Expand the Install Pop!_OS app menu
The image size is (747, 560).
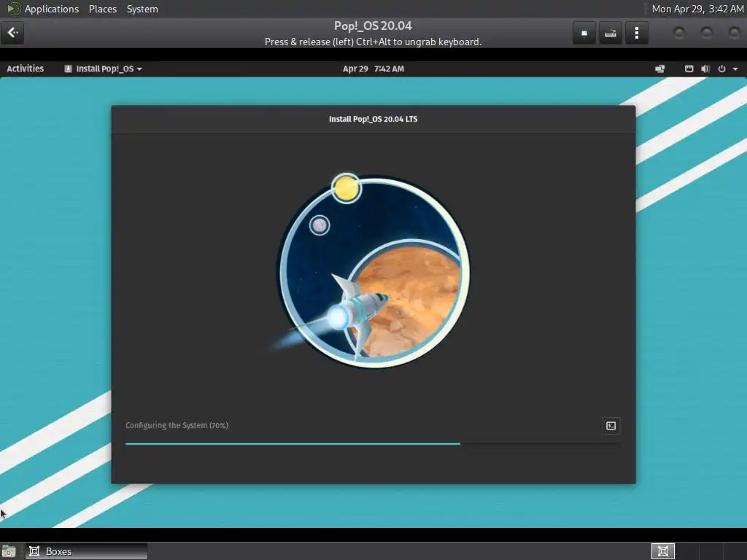coord(104,69)
